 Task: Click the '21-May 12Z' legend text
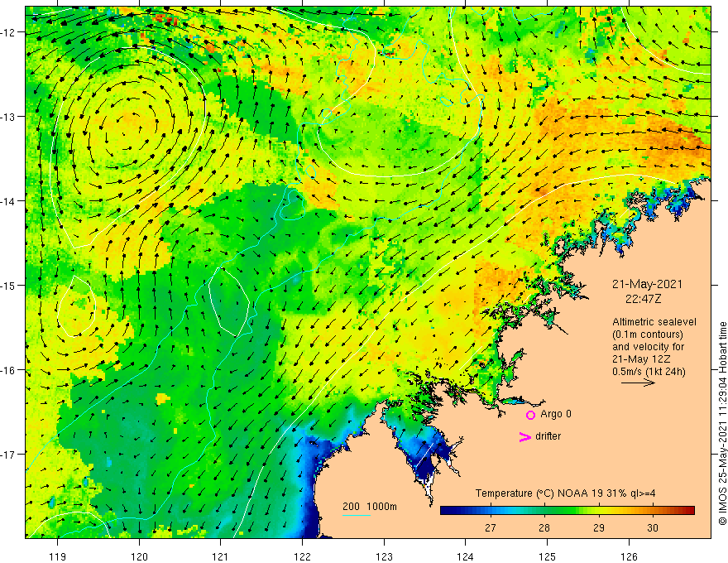click(640, 359)
